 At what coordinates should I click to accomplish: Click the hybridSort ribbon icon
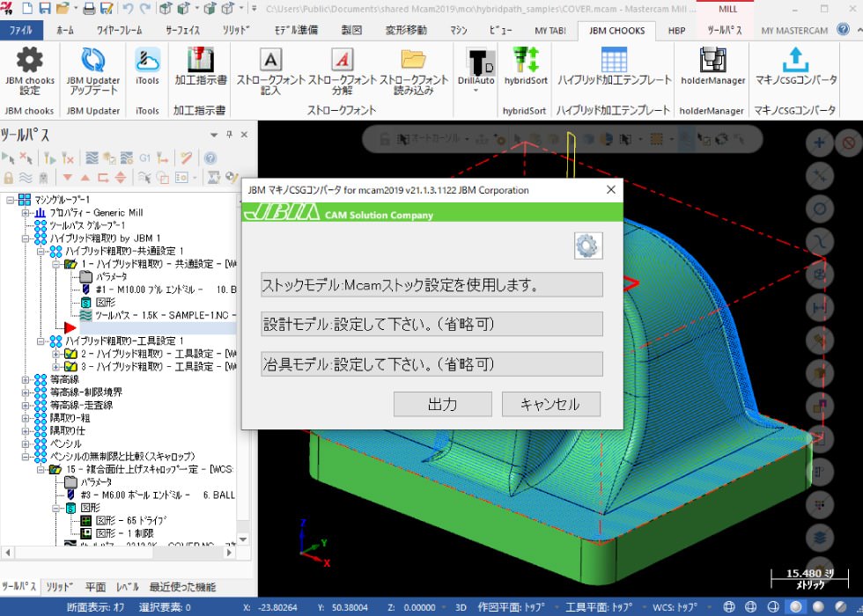[525, 61]
